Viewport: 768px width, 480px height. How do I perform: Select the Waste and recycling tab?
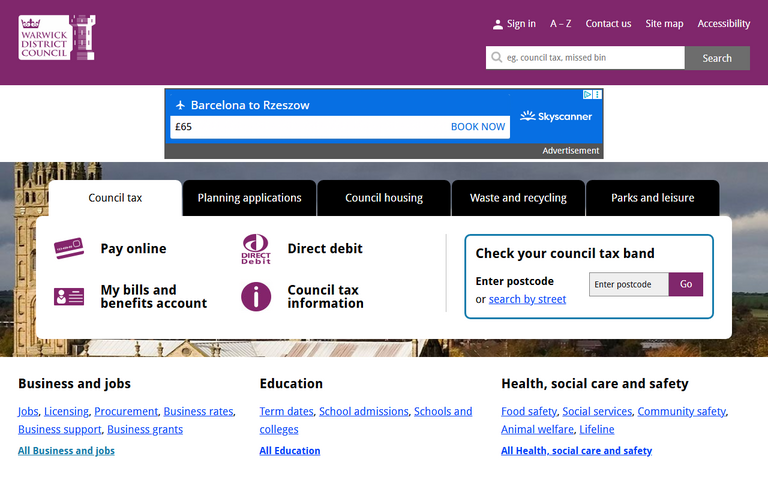pos(518,198)
